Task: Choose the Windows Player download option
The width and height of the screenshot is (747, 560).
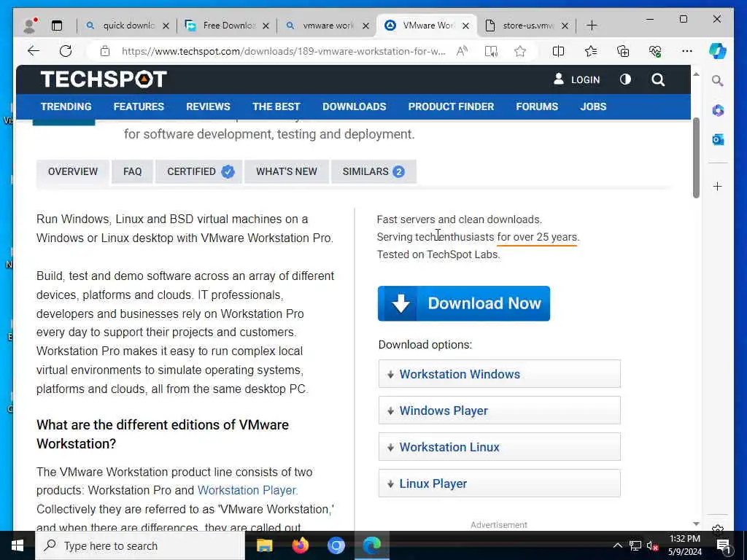Action: tap(499, 410)
